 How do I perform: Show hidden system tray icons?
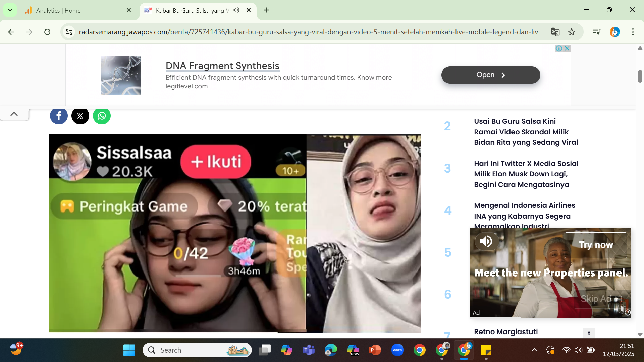(x=534, y=350)
